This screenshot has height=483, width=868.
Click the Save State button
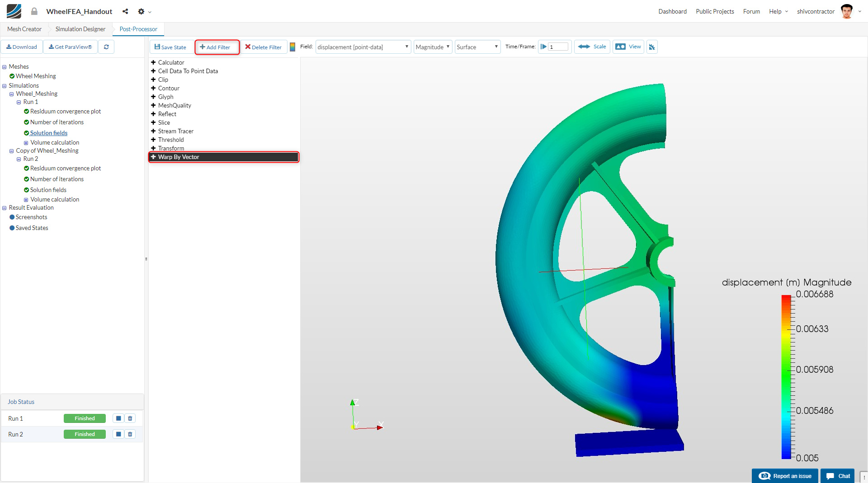[170, 47]
